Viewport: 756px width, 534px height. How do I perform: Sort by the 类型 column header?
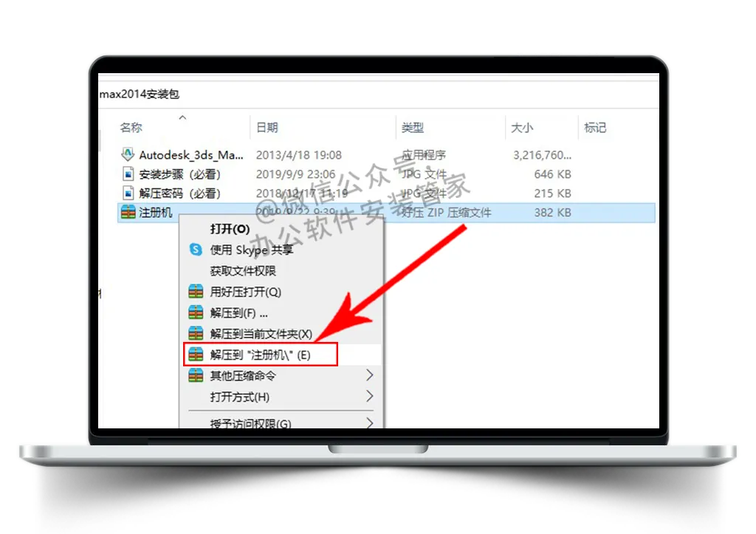tap(413, 127)
